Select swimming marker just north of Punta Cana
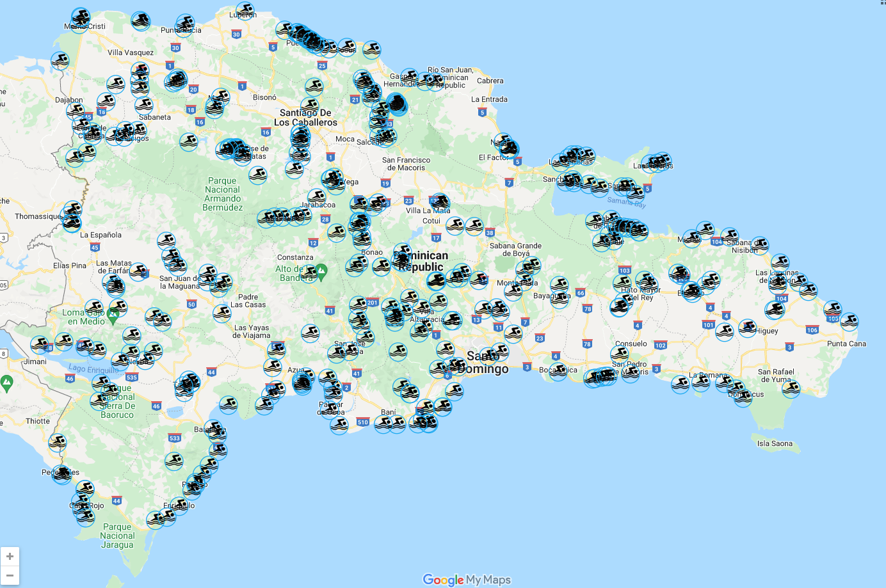The image size is (886, 588). pos(849,321)
